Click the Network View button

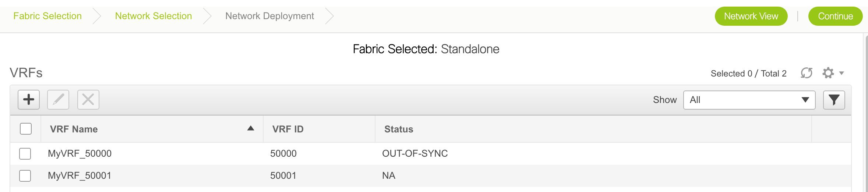(x=751, y=16)
